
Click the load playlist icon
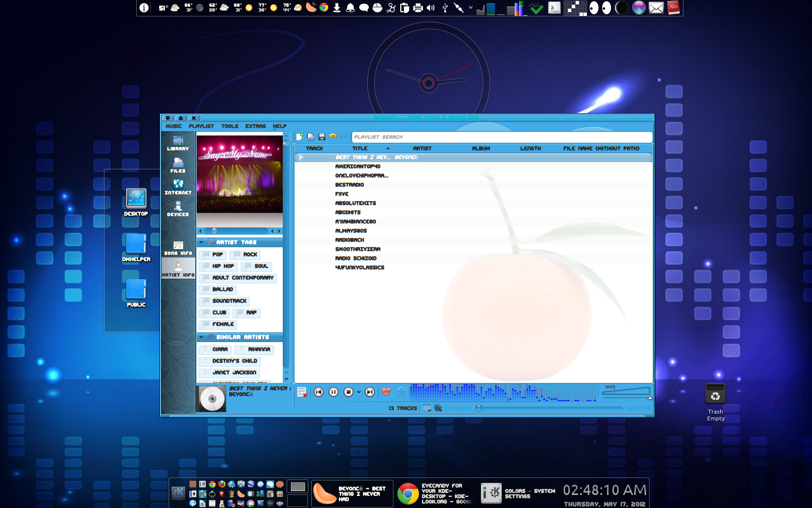coord(311,137)
